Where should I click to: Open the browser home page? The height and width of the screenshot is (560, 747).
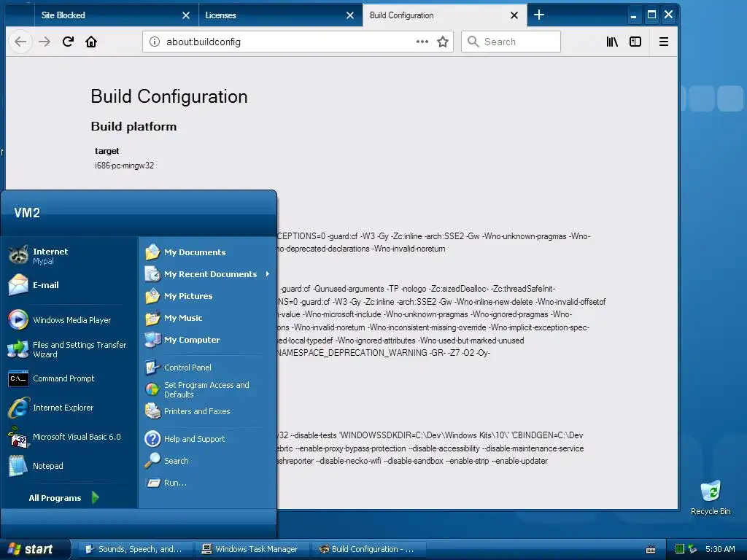click(91, 42)
